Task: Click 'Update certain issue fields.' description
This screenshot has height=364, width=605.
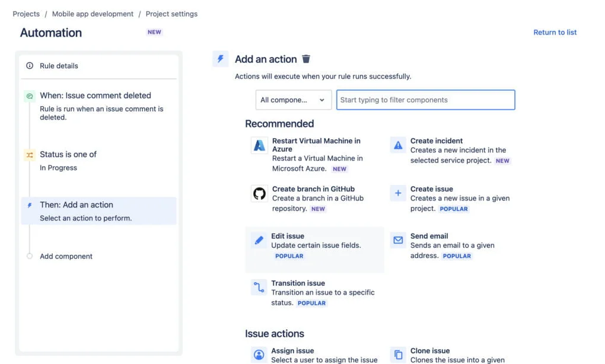Action: click(316, 245)
